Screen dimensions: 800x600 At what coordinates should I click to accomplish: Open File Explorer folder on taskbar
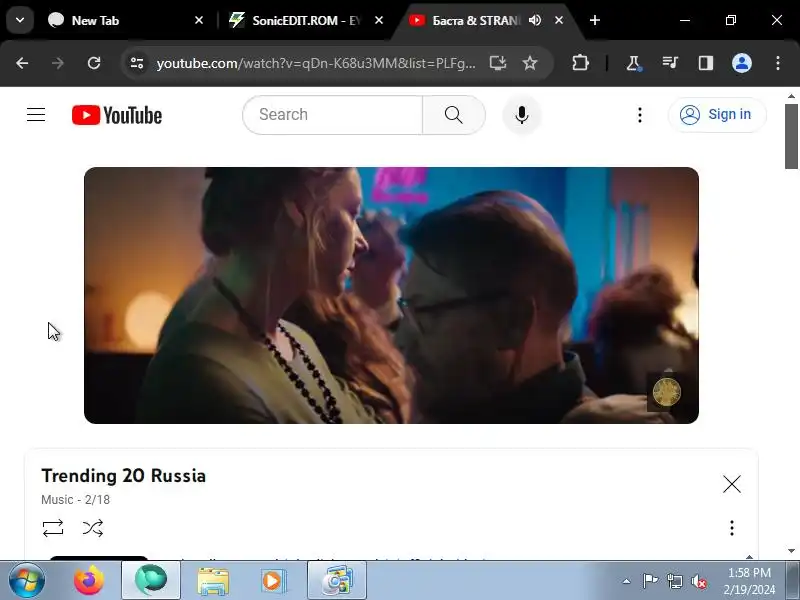[x=213, y=580]
